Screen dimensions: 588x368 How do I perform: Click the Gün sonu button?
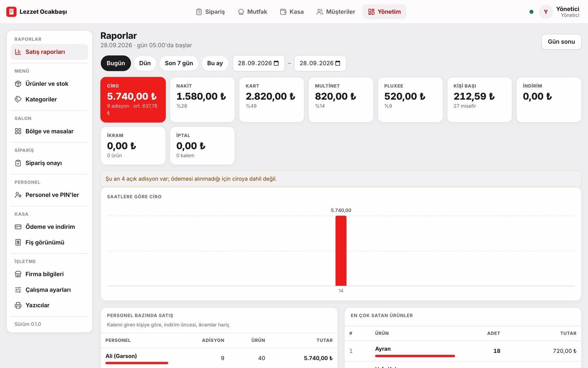(561, 42)
